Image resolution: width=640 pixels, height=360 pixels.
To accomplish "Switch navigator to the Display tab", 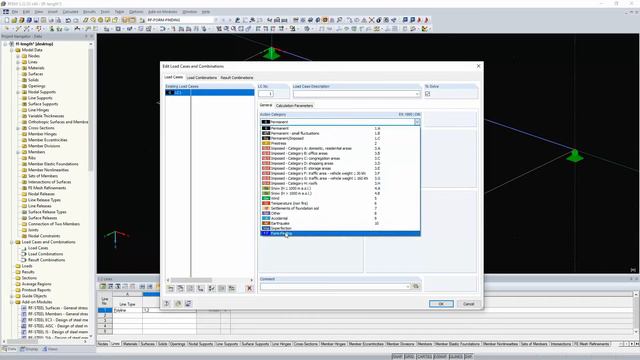I will tap(29, 349).
